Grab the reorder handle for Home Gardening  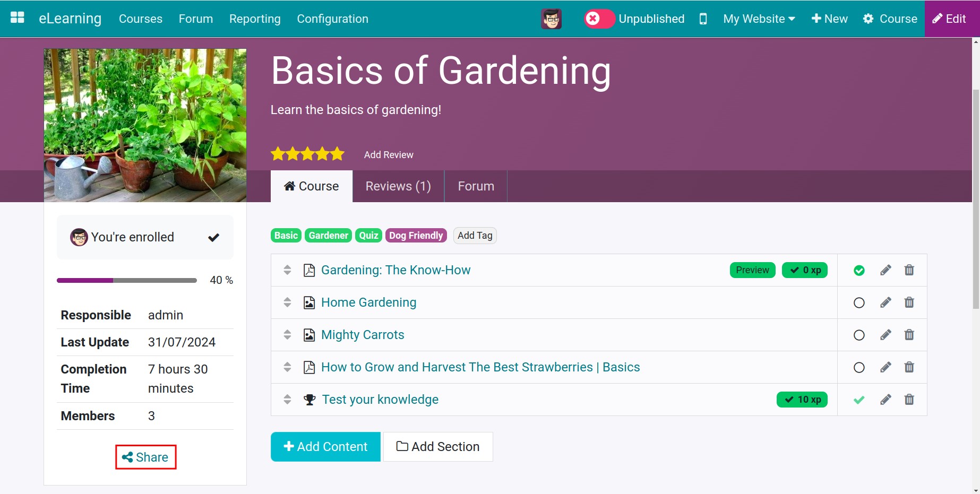(287, 302)
